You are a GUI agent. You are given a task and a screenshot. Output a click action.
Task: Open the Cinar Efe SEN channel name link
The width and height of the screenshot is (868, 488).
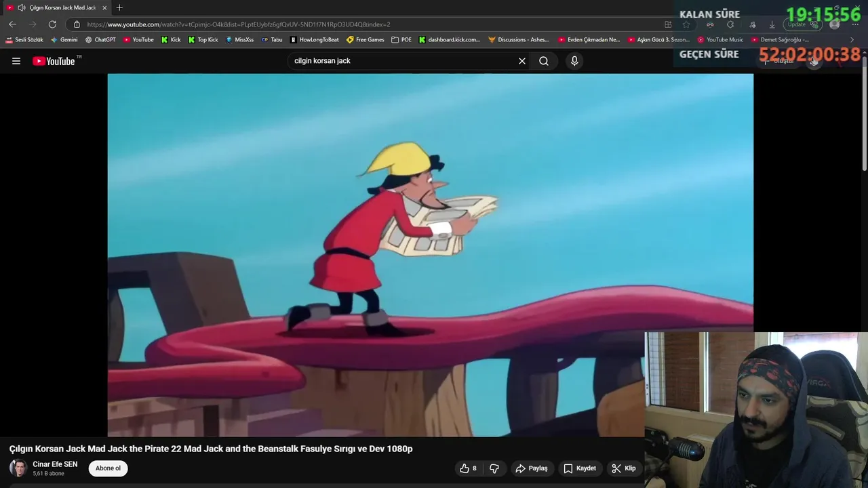pos(55,464)
